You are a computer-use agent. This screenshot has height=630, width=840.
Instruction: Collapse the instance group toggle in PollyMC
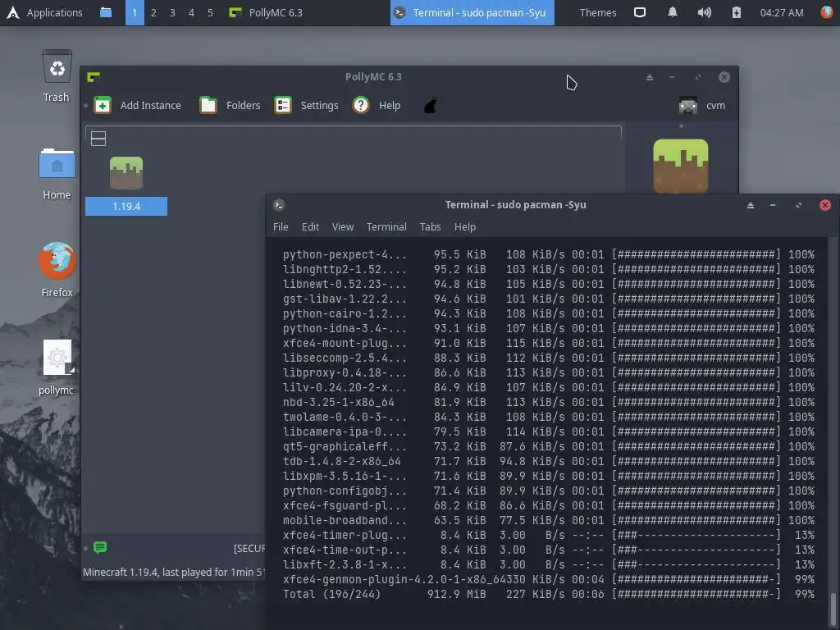point(98,139)
